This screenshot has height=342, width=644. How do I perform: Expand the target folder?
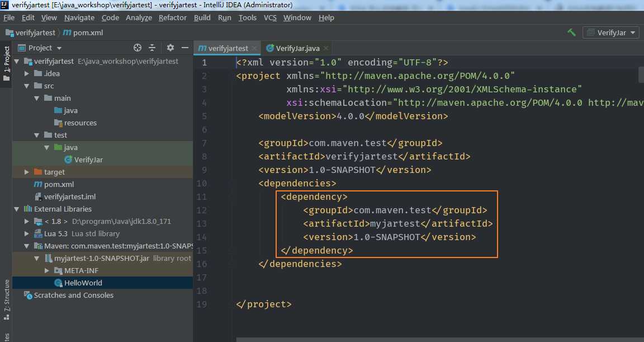pyautogui.click(x=27, y=172)
